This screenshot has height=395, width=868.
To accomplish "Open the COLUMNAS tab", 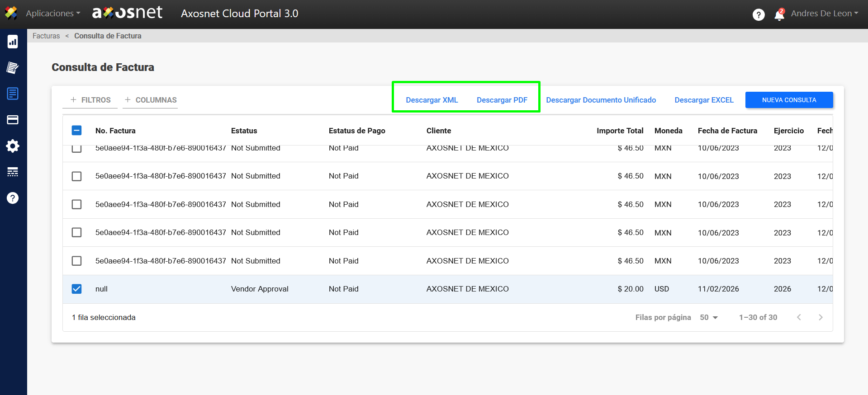I will pos(151,100).
